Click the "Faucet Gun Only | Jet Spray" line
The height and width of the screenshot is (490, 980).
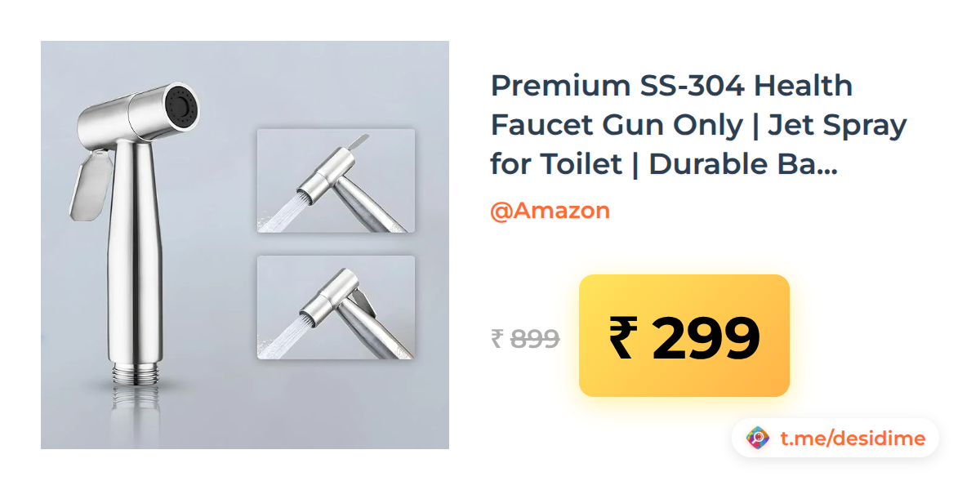698,125
